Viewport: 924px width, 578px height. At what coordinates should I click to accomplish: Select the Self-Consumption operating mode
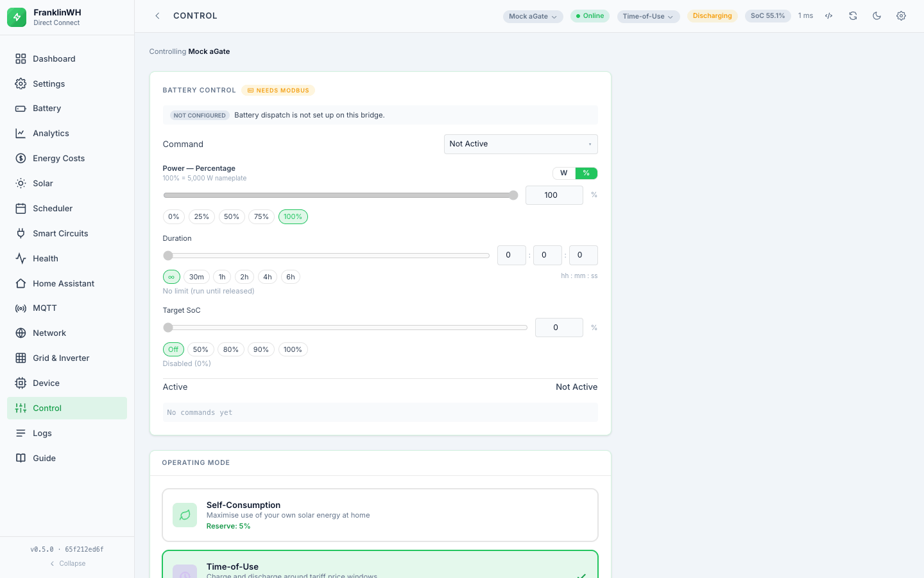click(x=381, y=515)
